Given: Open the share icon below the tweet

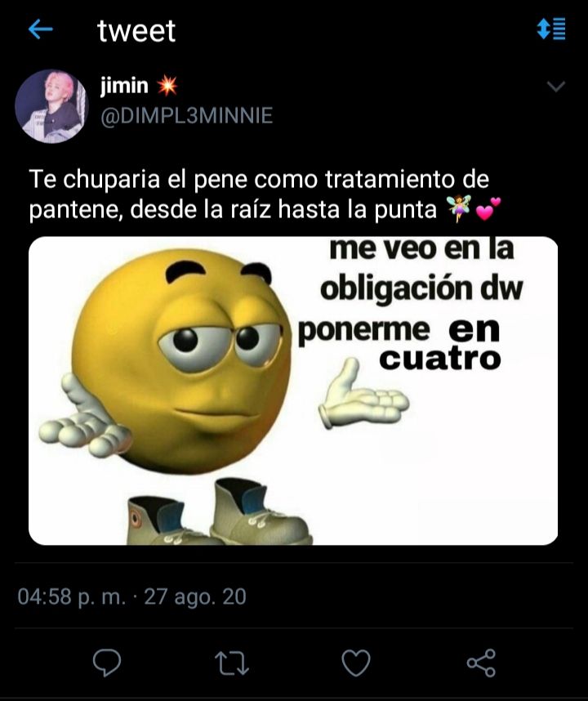Looking at the screenshot, I should coord(481,663).
